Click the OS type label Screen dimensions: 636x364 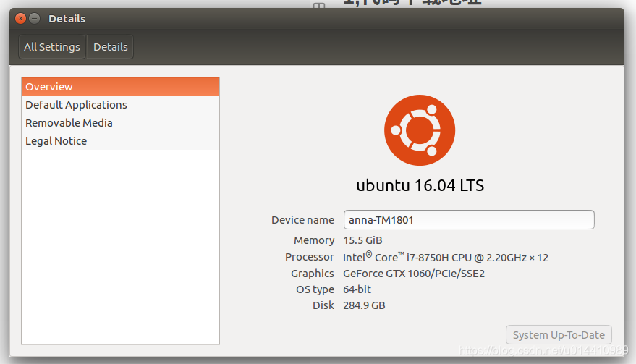315,289
